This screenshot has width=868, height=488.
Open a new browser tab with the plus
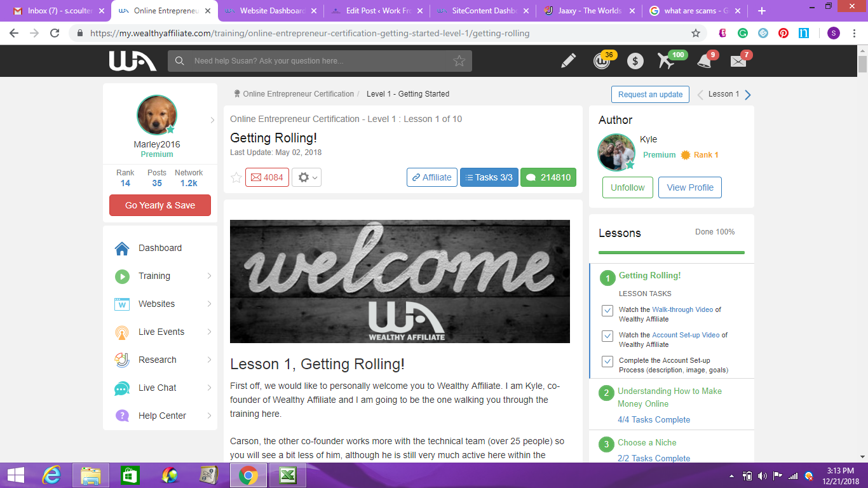pyautogui.click(x=762, y=11)
